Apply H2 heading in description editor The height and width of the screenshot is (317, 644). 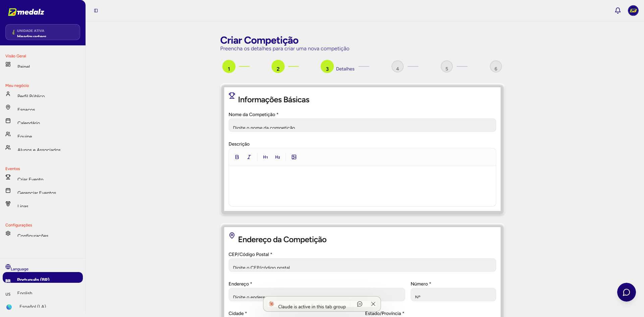point(277,157)
